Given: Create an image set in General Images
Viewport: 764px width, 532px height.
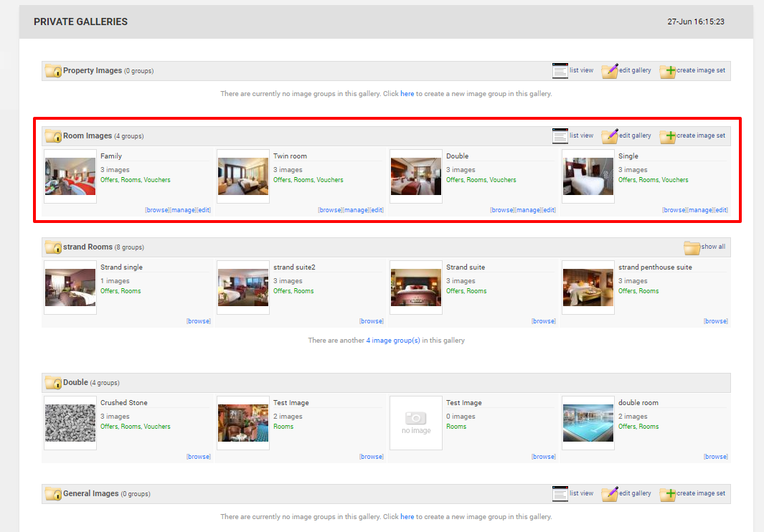Looking at the screenshot, I should click(692, 493).
